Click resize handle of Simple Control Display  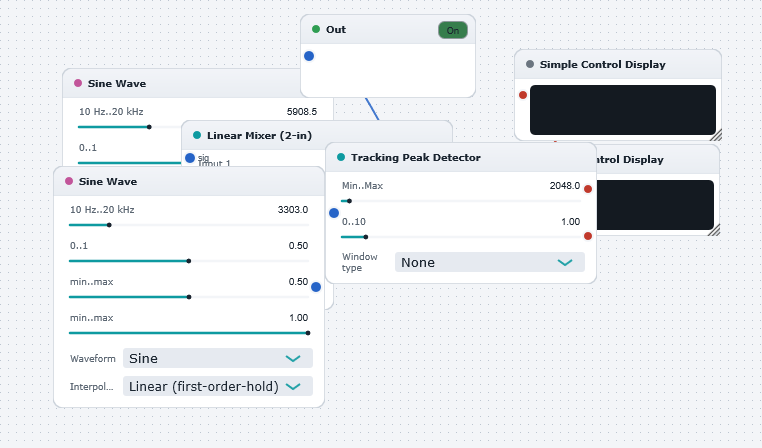point(716,135)
